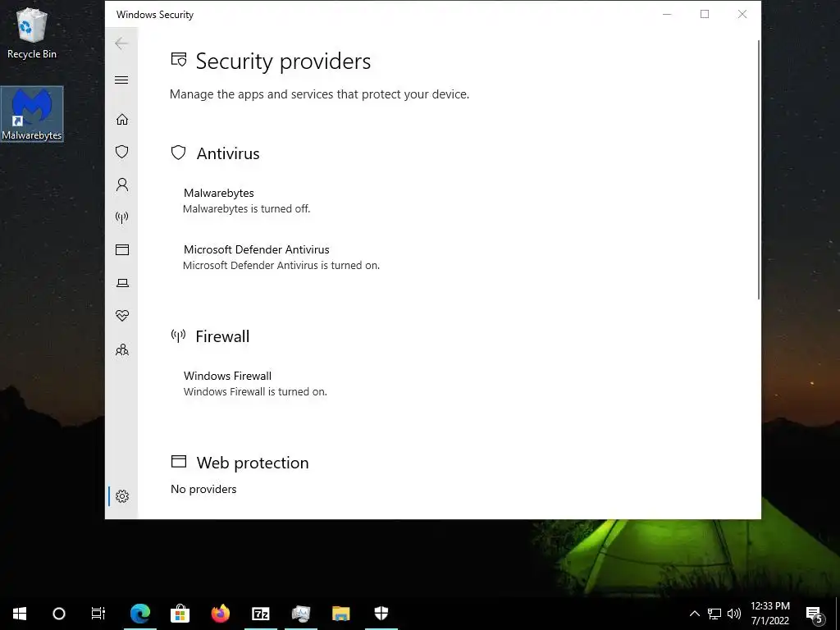
Task: Open Task View on taskbar
Action: (98, 614)
